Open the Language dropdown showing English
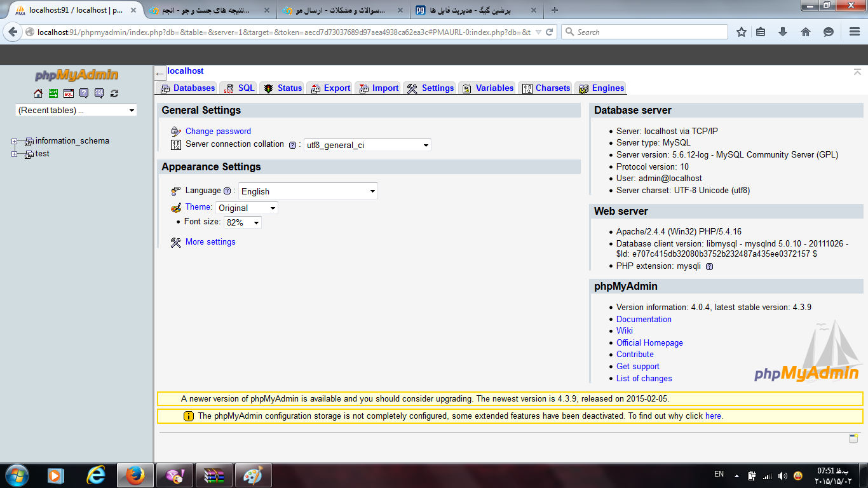868x488 pixels. 308,191
